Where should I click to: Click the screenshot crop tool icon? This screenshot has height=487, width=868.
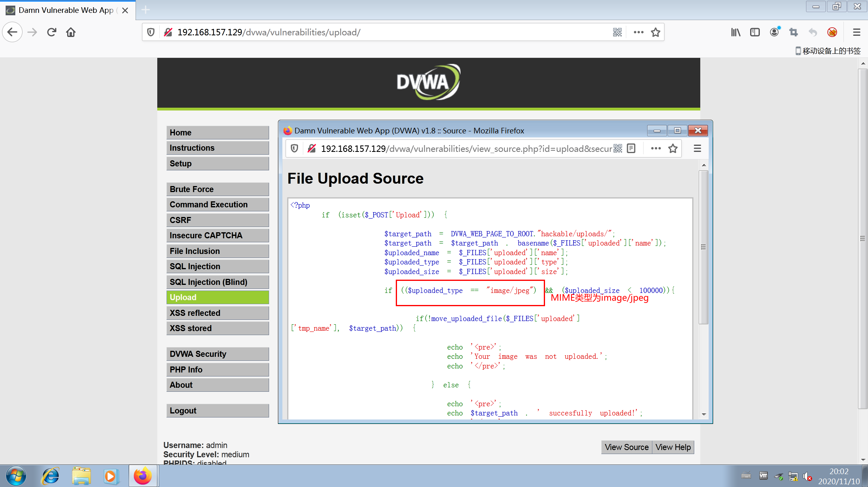pos(794,32)
